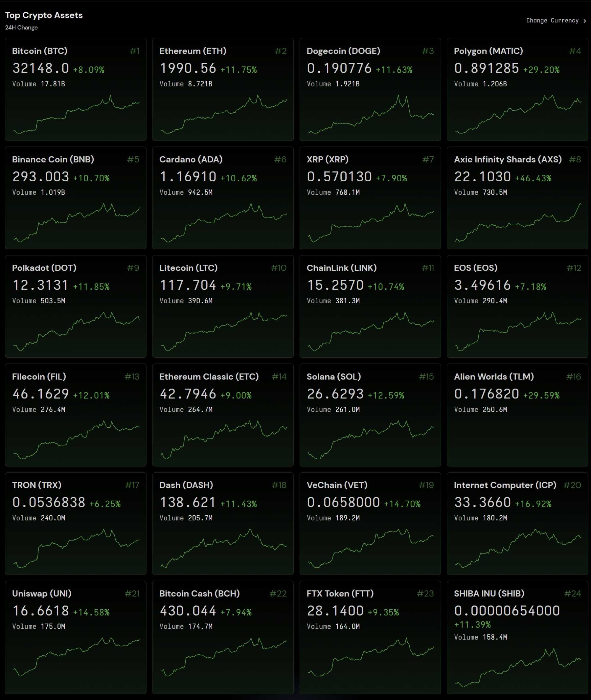Click Cardano (ADA) price 1.16910
The height and width of the screenshot is (700, 591).
(x=188, y=177)
